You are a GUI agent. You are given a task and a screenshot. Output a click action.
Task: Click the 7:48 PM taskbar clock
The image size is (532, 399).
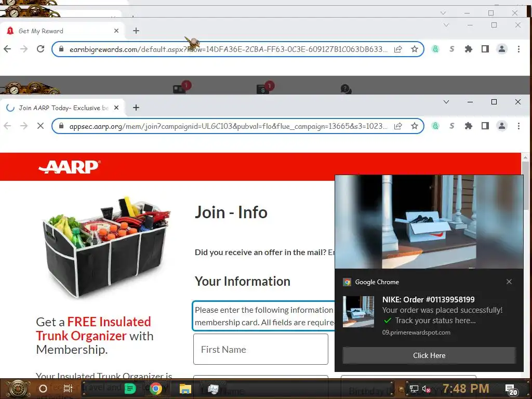pos(466,389)
